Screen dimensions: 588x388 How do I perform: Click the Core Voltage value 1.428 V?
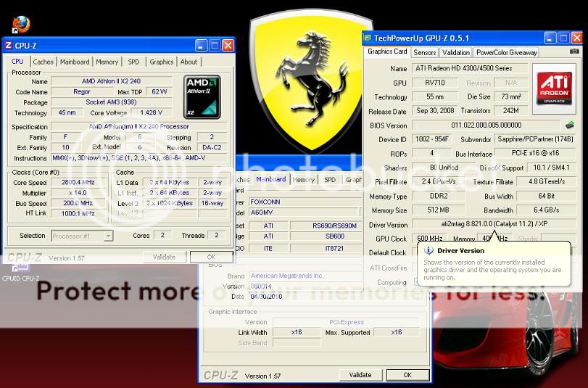(x=151, y=112)
